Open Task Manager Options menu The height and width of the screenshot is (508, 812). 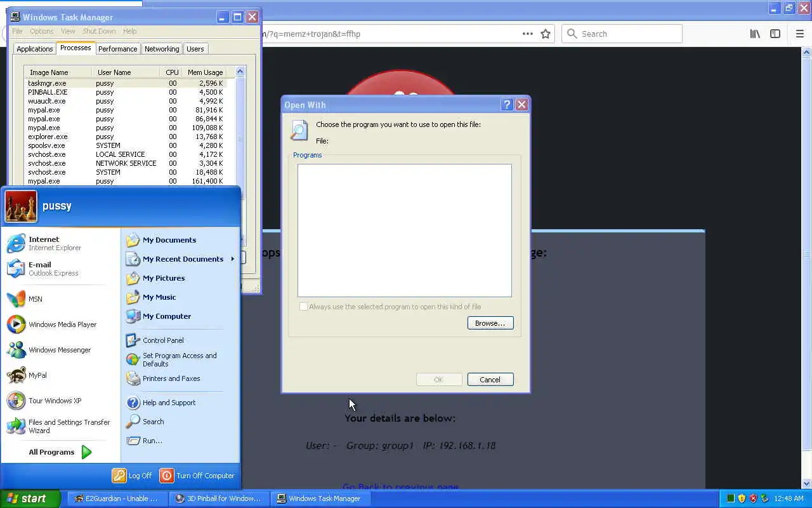tap(41, 31)
